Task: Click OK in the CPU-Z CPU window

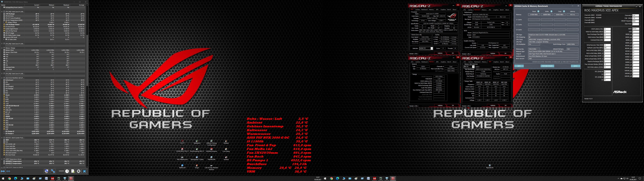Action: (453, 53)
